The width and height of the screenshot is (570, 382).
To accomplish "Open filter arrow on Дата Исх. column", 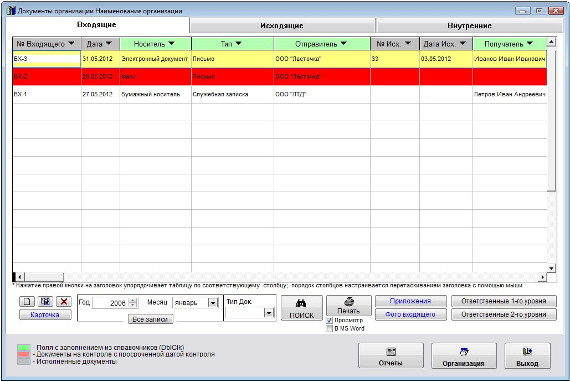I will coord(463,44).
